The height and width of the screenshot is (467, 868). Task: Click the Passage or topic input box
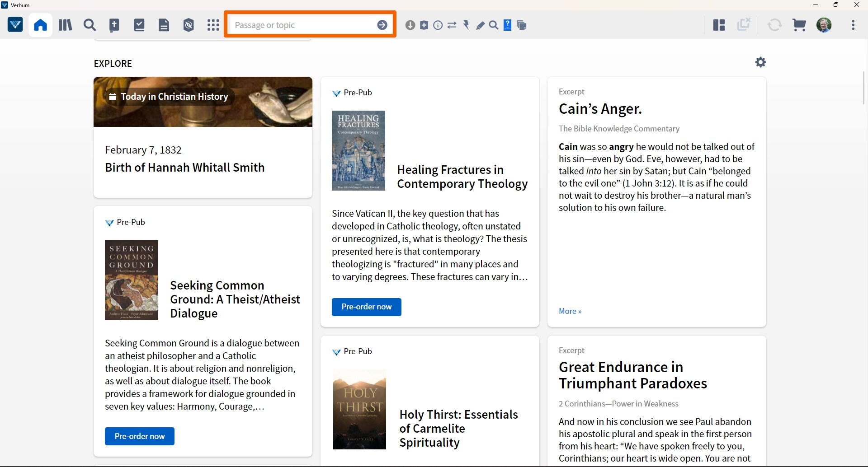[303, 25]
